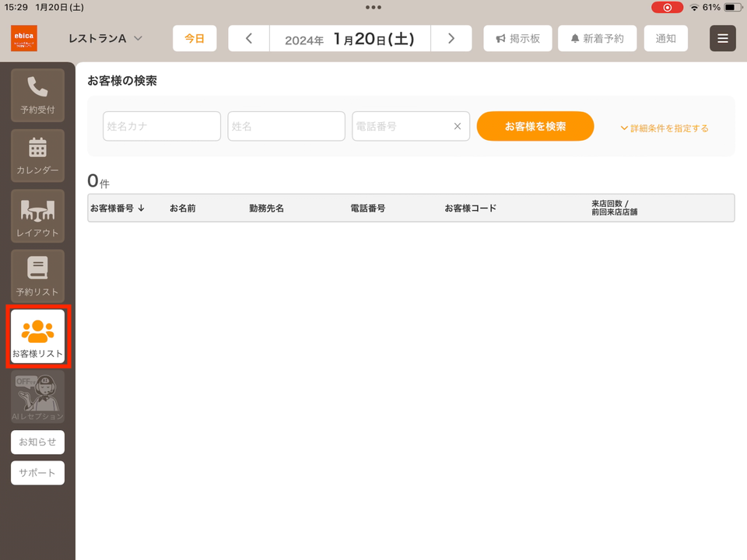Click the 勤務先名 column header

[266, 208]
